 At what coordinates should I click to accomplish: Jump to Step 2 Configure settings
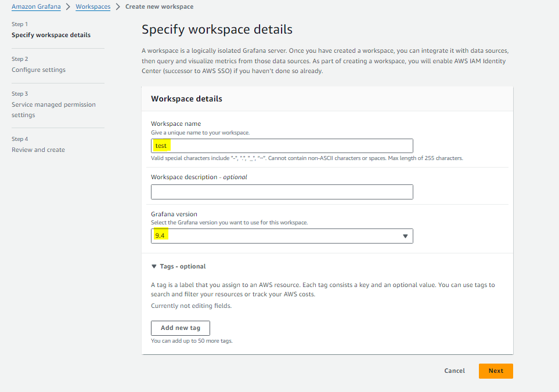[38, 70]
